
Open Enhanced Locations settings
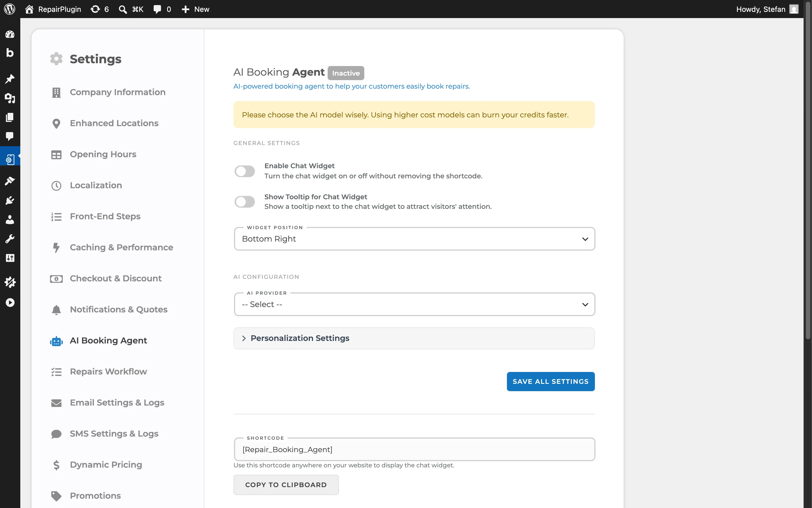[x=114, y=123]
